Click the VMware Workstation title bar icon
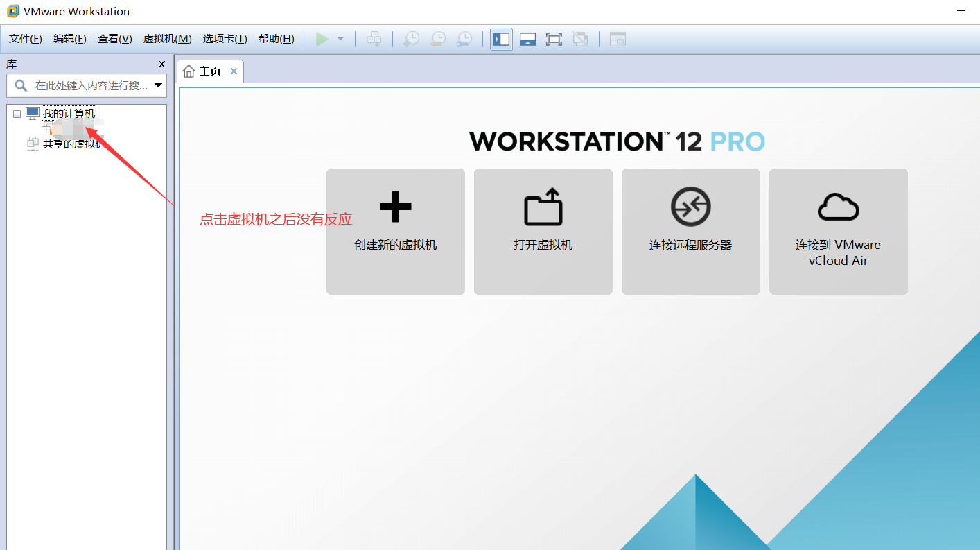 tap(12, 11)
